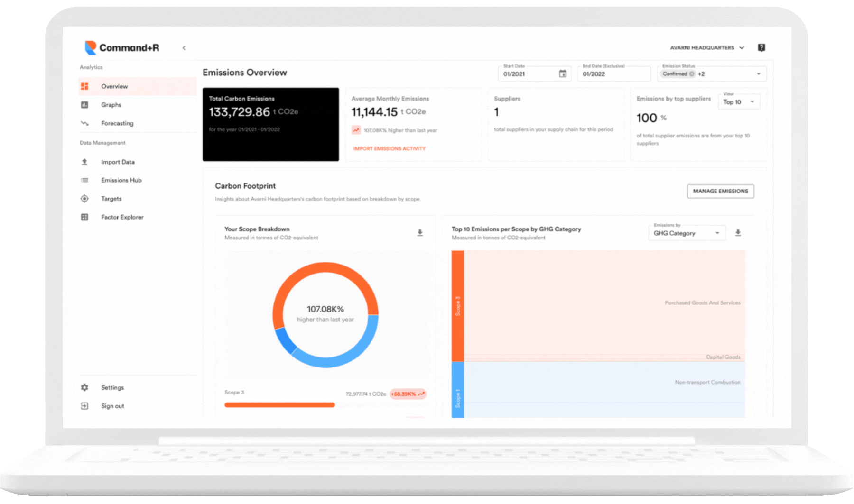Click the End Date field 01/2022

613,73
